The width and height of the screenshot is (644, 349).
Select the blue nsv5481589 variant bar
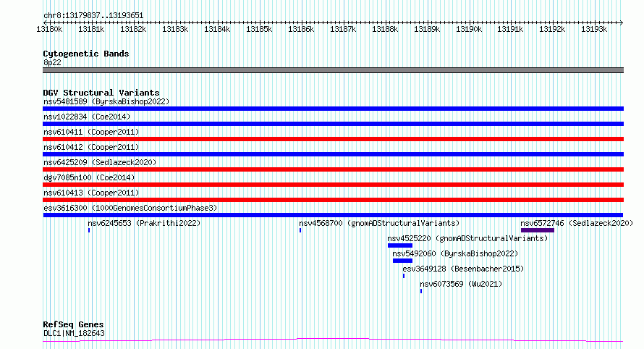pos(333,109)
